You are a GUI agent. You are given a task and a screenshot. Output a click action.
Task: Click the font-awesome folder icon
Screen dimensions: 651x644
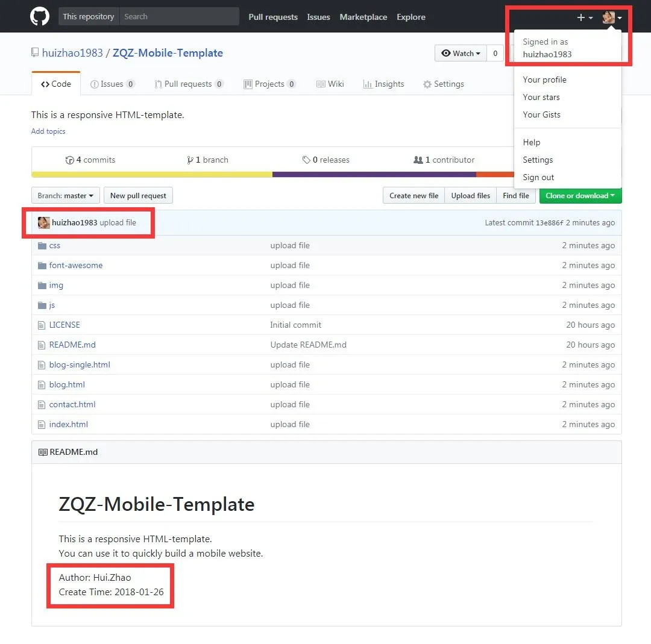(42, 266)
